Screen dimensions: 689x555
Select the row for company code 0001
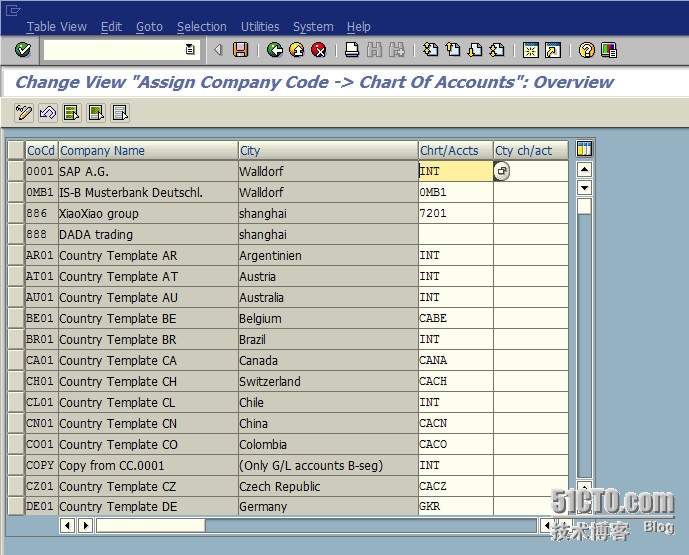coord(16,171)
